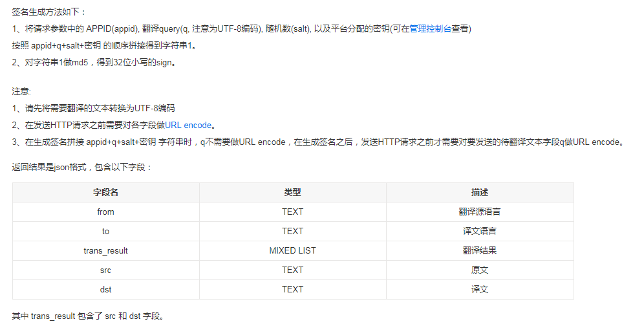Screen dimensions: 644x328
Task: Click note 3 about 在生成签名拼接
Action: point(319,142)
